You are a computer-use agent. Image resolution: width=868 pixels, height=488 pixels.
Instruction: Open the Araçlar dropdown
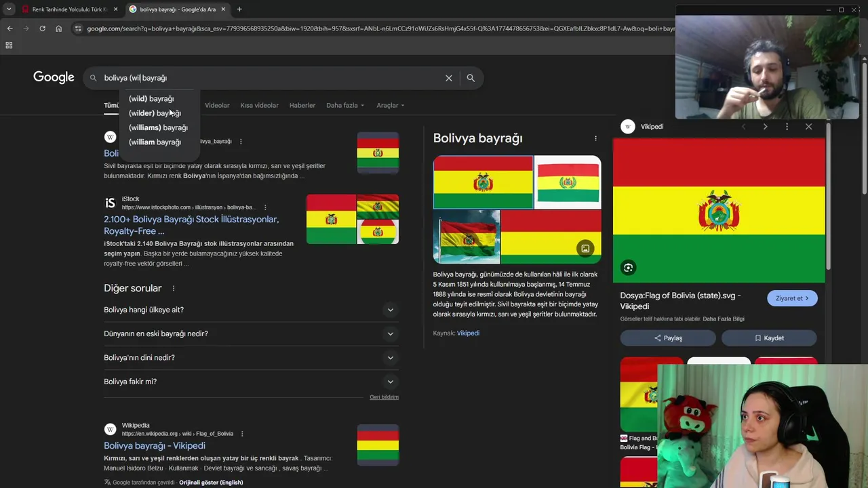391,106
